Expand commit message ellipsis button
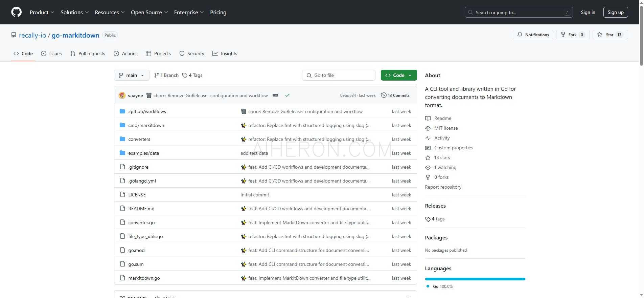The height and width of the screenshot is (298, 644). pos(275,95)
